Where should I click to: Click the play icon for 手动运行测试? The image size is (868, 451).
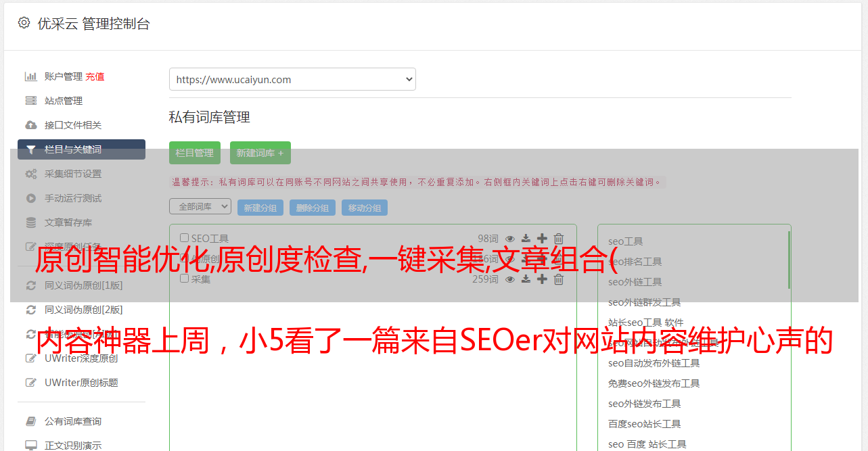pos(31,198)
